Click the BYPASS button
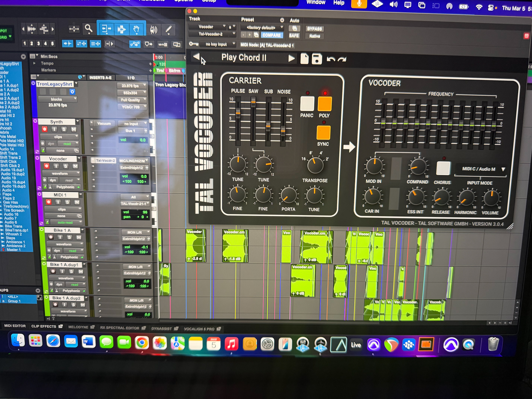 point(314,29)
